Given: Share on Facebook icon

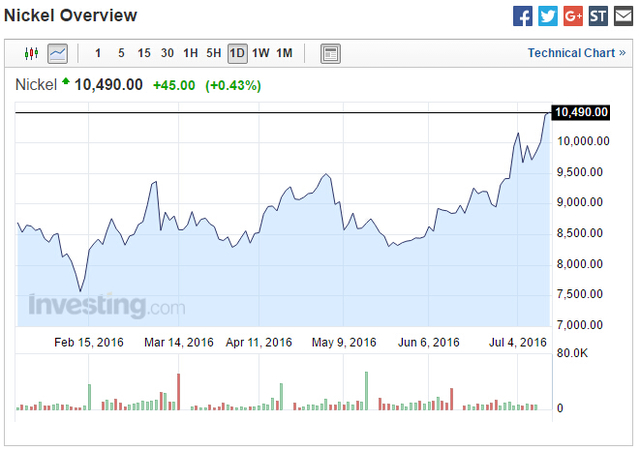Looking at the screenshot, I should click(x=523, y=16).
